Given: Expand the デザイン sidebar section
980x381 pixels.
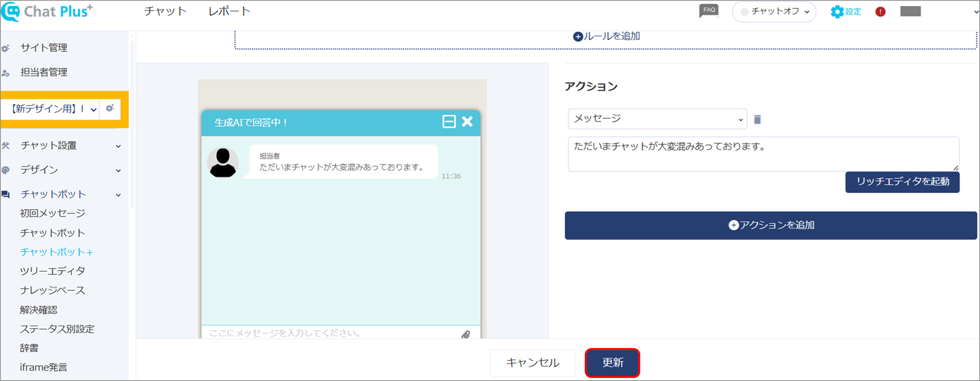Looking at the screenshot, I should pos(118,171).
